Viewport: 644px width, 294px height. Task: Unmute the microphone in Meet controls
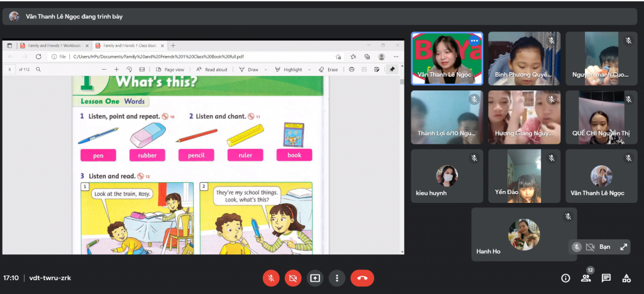coord(271,278)
